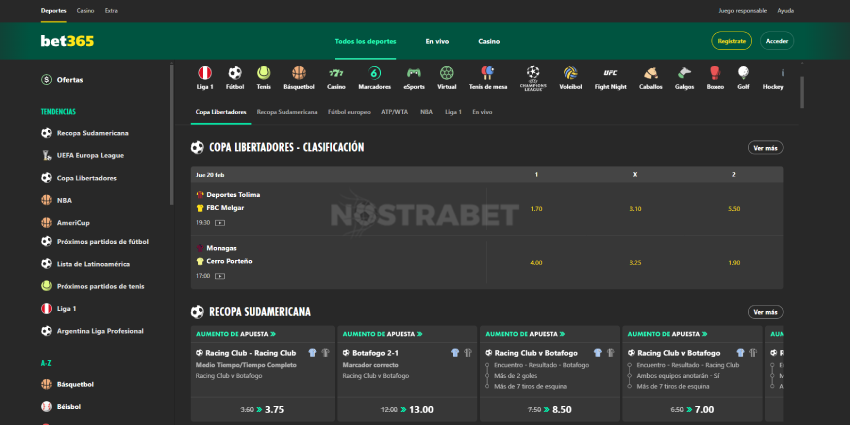The image size is (850, 425).
Task: Select boosted odds 13.00 Botafogo 2-1
Action: pos(407,410)
